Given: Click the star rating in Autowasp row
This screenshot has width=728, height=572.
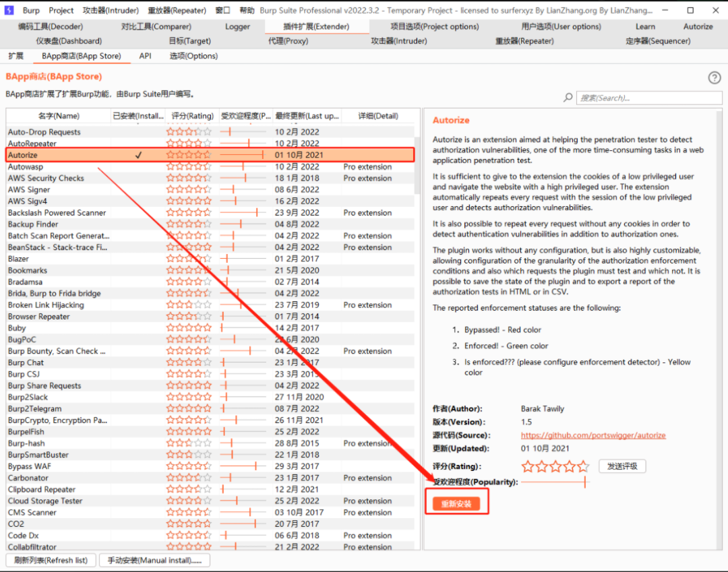Looking at the screenshot, I should (x=189, y=166).
